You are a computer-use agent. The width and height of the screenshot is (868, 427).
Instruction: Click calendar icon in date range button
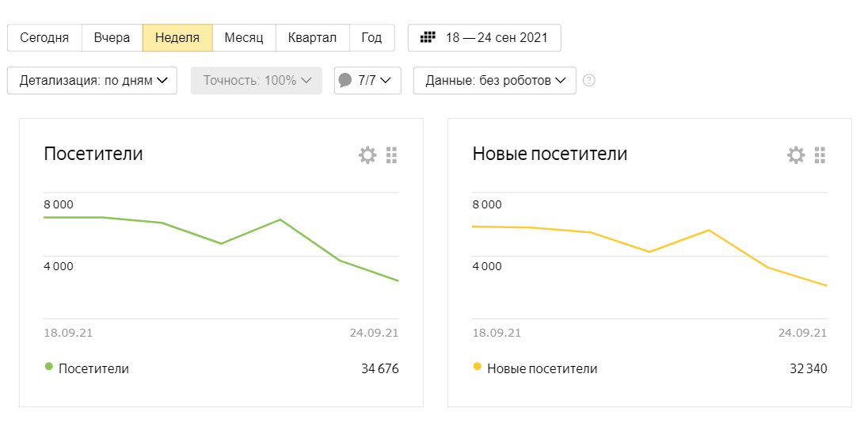pyautogui.click(x=428, y=38)
